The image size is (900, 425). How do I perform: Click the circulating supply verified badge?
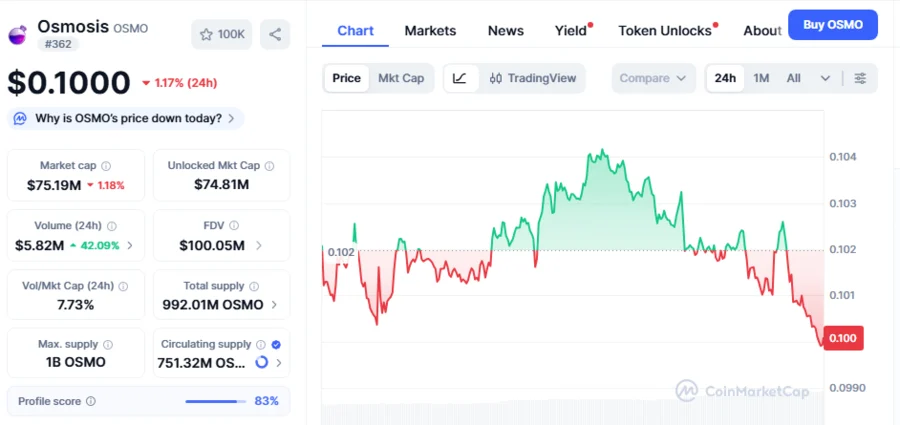pyautogui.click(x=276, y=344)
